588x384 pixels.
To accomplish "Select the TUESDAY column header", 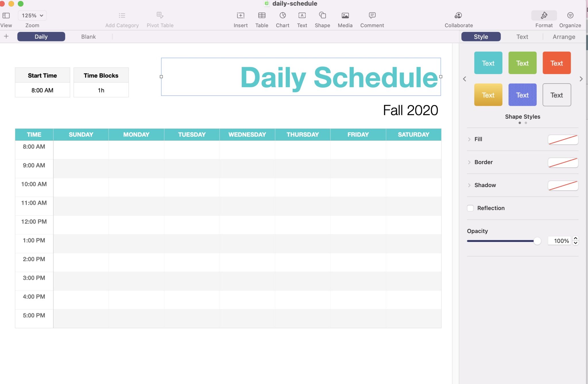I will pos(192,134).
